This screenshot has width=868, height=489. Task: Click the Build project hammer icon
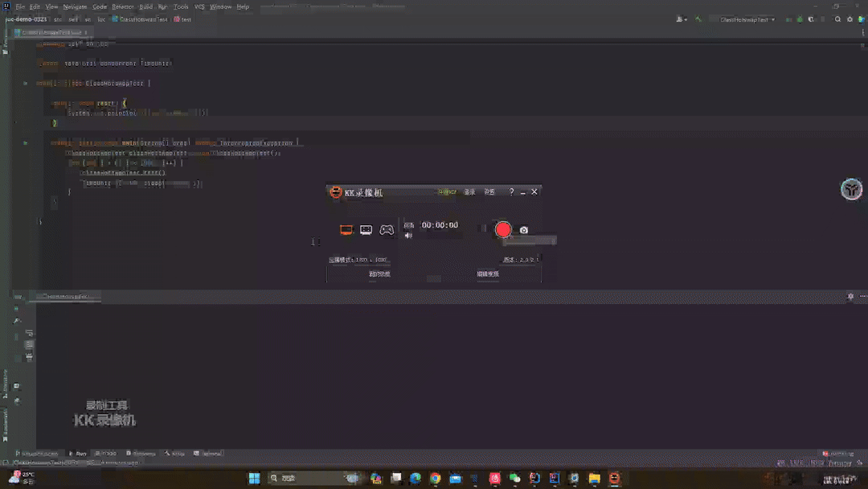pyautogui.click(x=698, y=19)
